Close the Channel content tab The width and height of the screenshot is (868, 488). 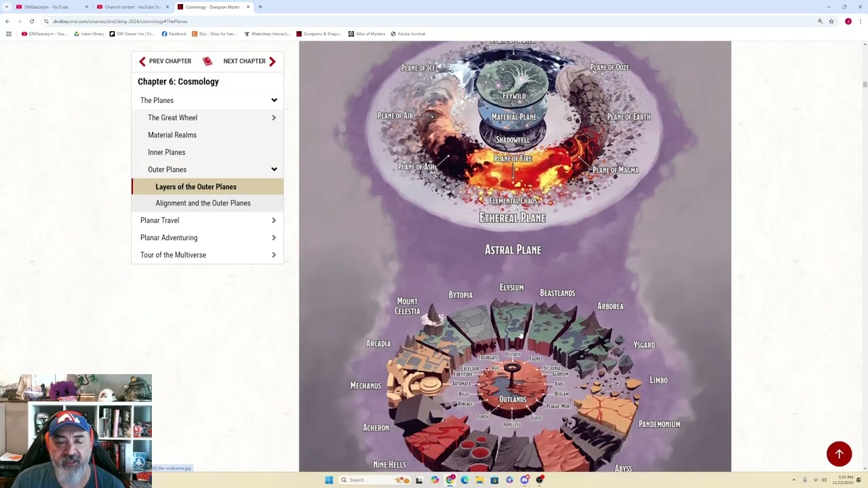click(167, 7)
